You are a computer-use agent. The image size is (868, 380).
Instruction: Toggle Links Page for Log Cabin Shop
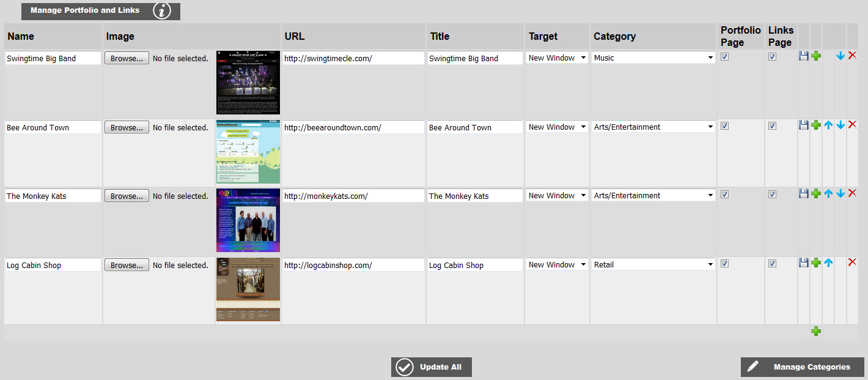click(x=772, y=263)
